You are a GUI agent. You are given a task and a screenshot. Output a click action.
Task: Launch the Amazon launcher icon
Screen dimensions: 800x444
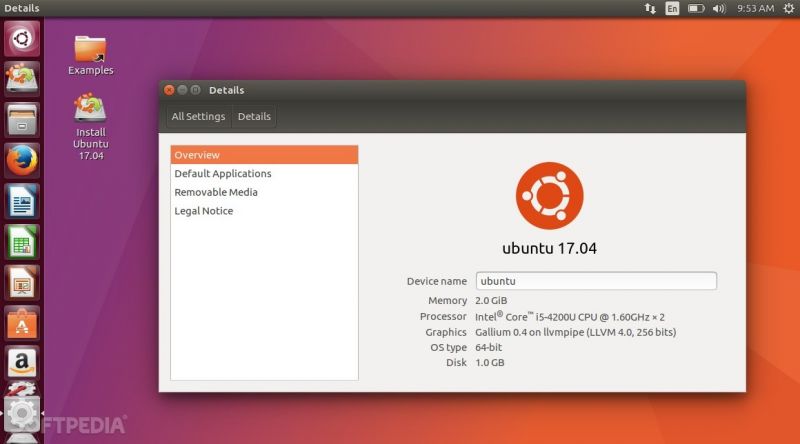[x=22, y=363]
